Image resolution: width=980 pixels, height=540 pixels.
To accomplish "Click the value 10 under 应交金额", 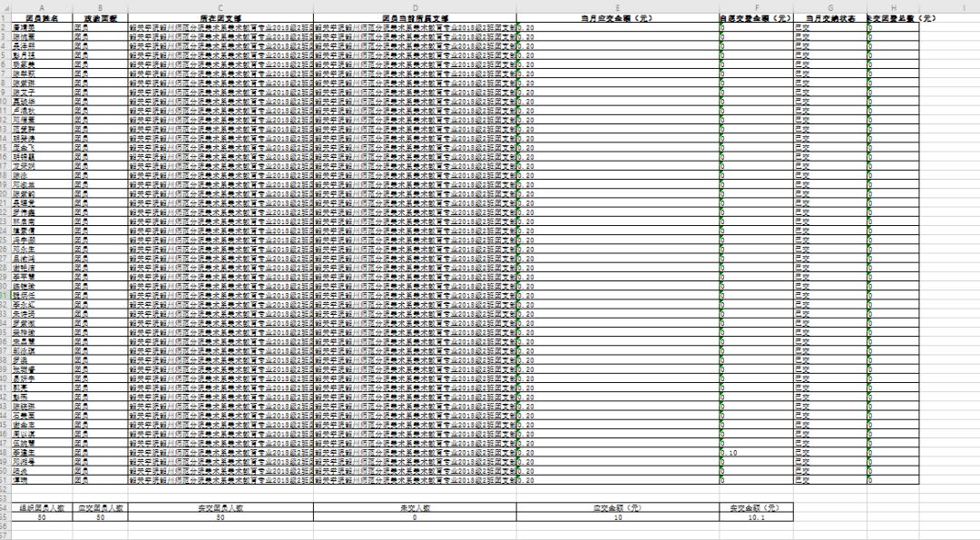I will click(618, 517).
